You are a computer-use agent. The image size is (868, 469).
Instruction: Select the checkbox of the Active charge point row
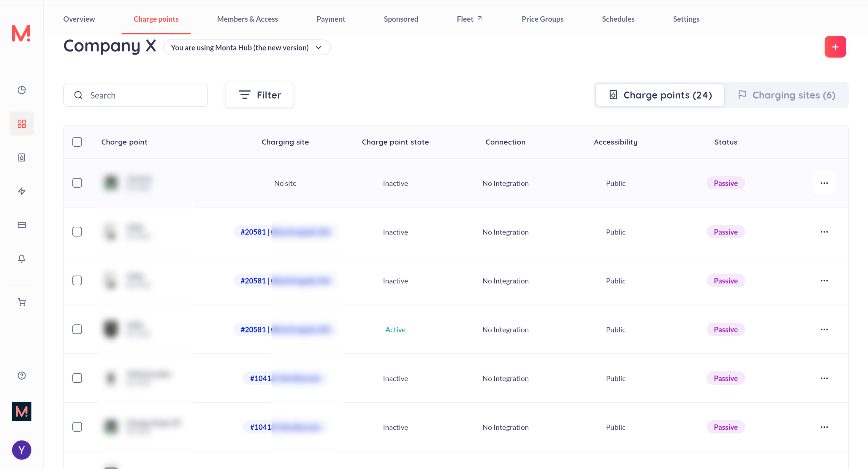click(x=77, y=329)
